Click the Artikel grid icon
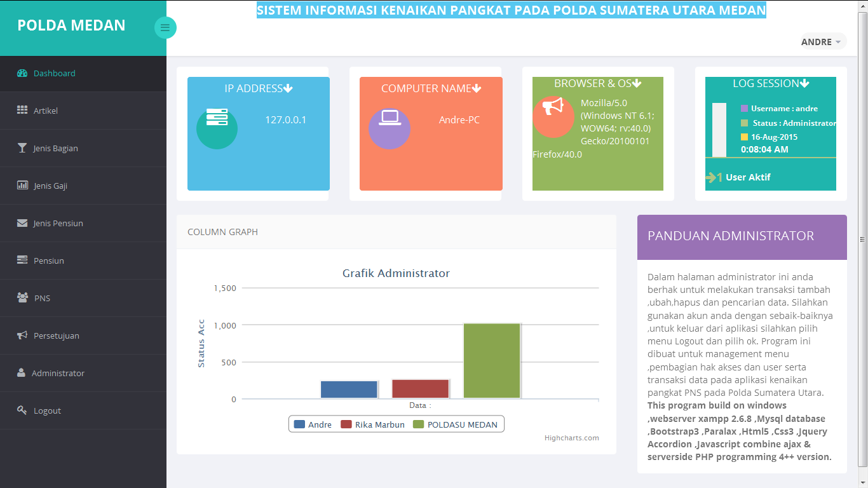 [x=22, y=111]
